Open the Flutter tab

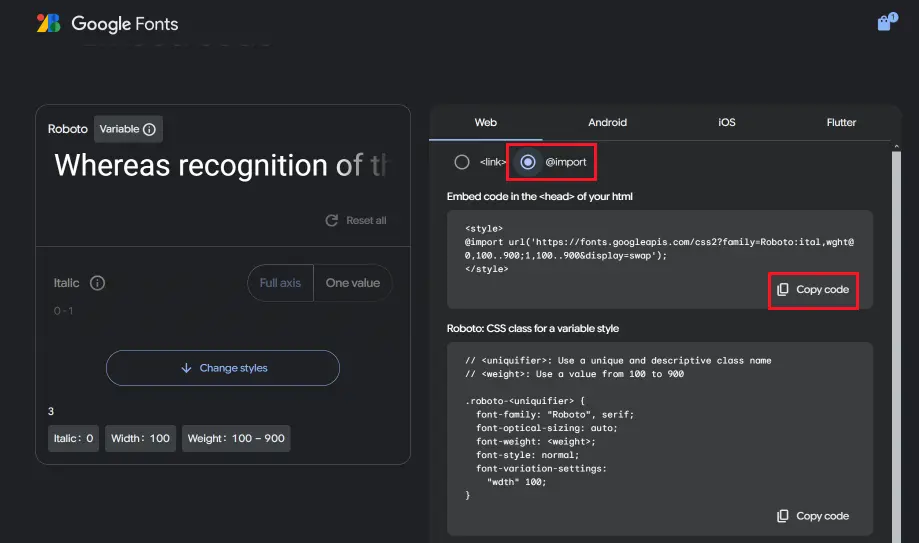(841, 122)
